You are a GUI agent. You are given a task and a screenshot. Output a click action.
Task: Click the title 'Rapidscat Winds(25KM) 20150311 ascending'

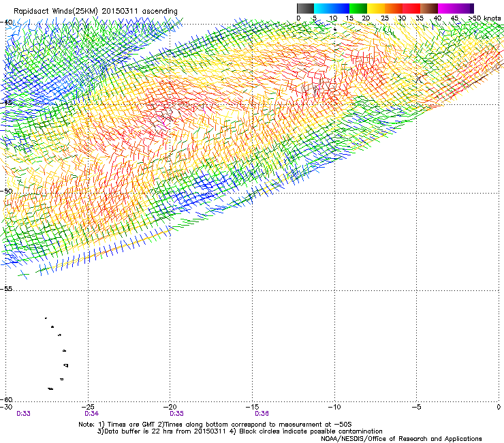coord(95,12)
